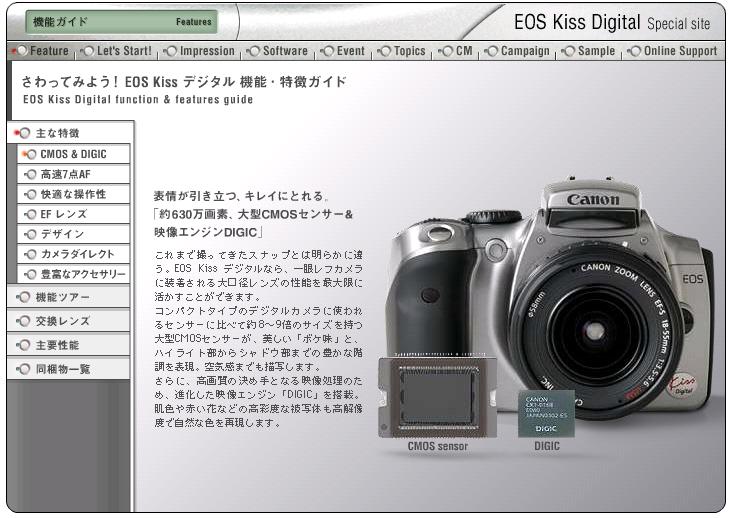Click the red active bullet beside 主な特徴
Screen dimensions: 730x518
(x=22, y=134)
